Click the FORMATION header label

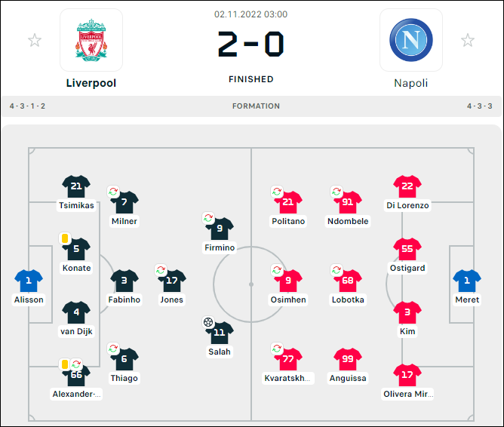point(256,106)
